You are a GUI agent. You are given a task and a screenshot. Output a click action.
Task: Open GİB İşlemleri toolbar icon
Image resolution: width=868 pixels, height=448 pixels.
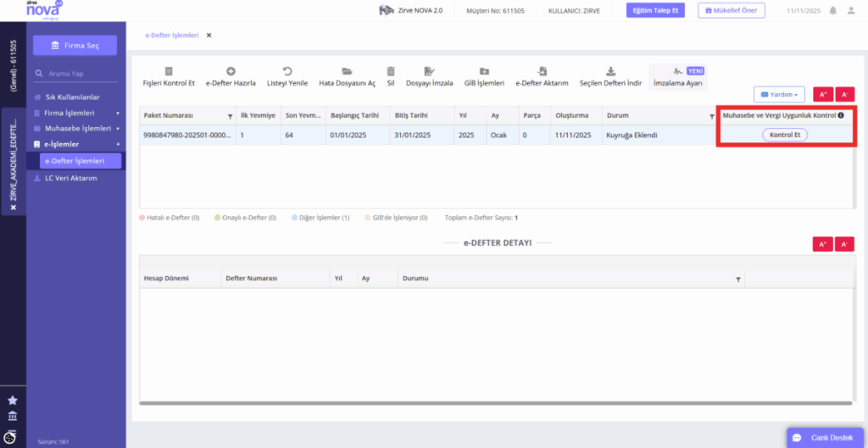tap(484, 71)
